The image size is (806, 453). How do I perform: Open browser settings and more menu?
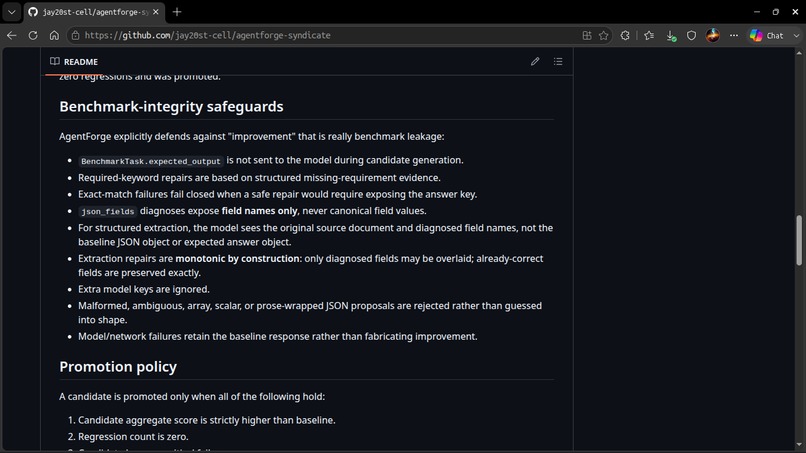(734, 35)
